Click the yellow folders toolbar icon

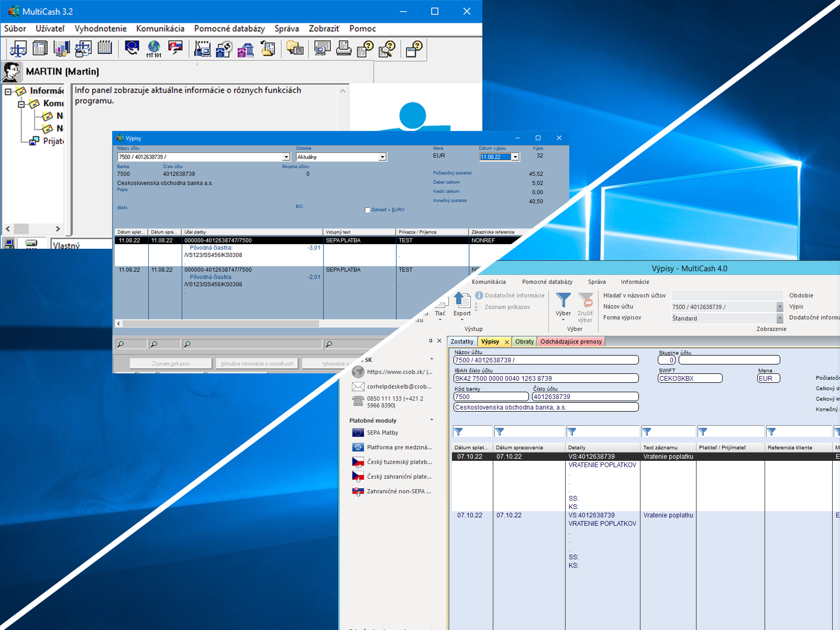295,49
